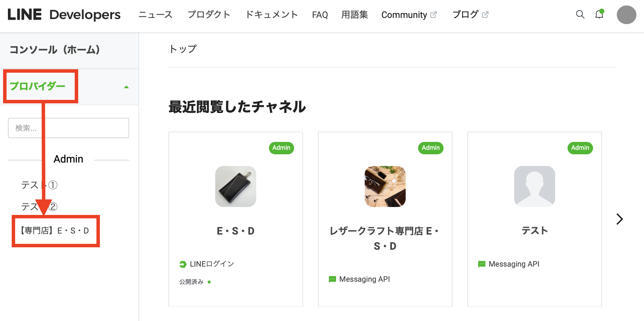The image size is (644, 321).
Task: Select provider 【専門店】E・S・D
Action: click(x=55, y=231)
